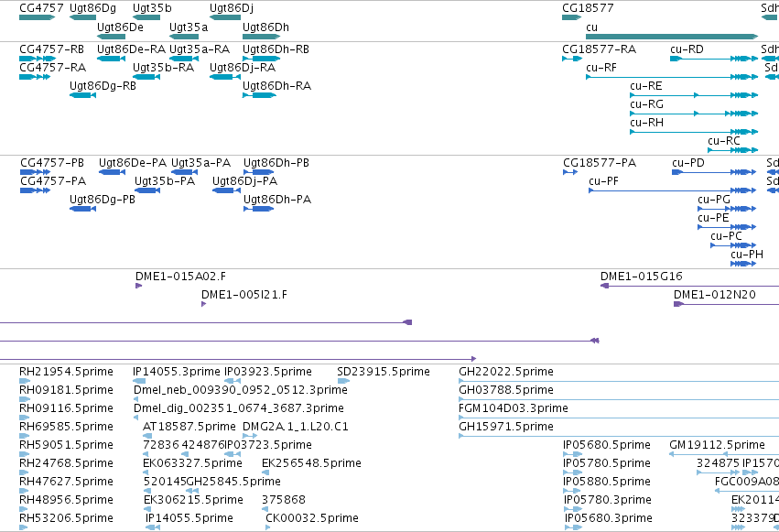Click the Ugt35b gene label
The width and height of the screenshot is (779, 532).
coord(152,8)
